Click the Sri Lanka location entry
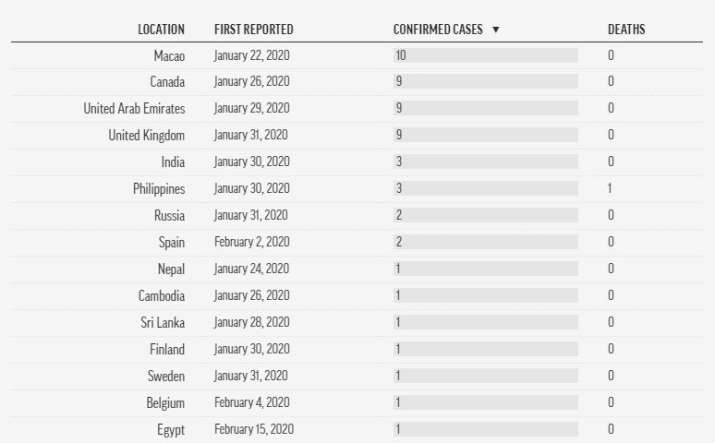Viewport: 715px width, 443px height. [162, 323]
